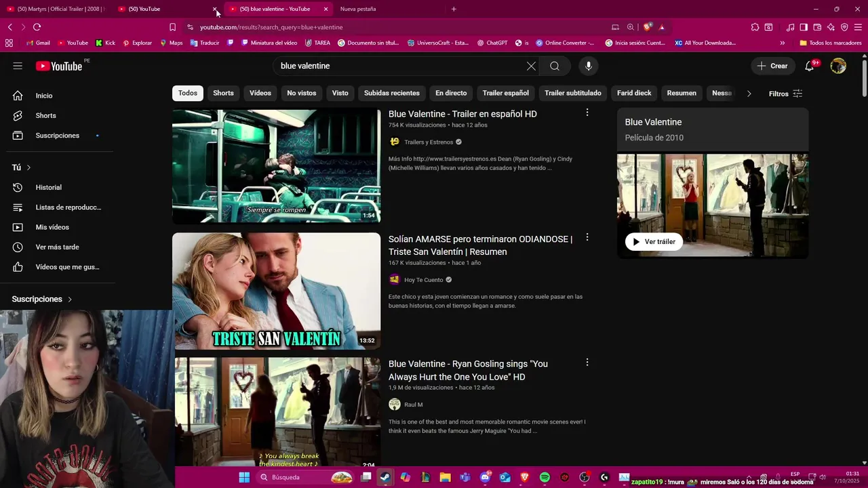Open Steam from the taskbar

tap(385, 477)
